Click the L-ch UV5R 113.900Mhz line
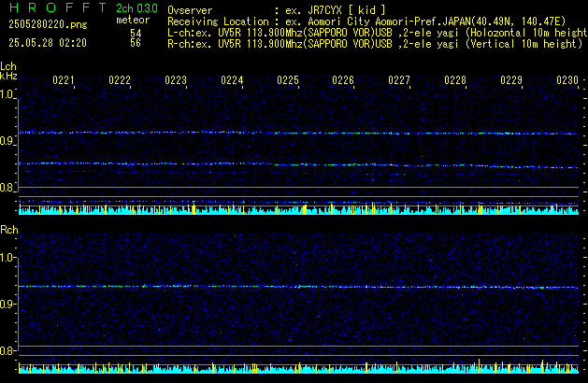The image size is (588, 383). pyautogui.click(x=378, y=33)
